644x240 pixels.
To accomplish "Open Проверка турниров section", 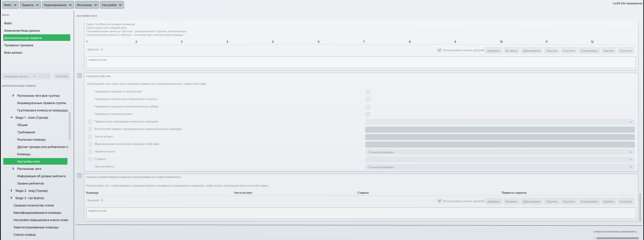I will coord(37,45).
